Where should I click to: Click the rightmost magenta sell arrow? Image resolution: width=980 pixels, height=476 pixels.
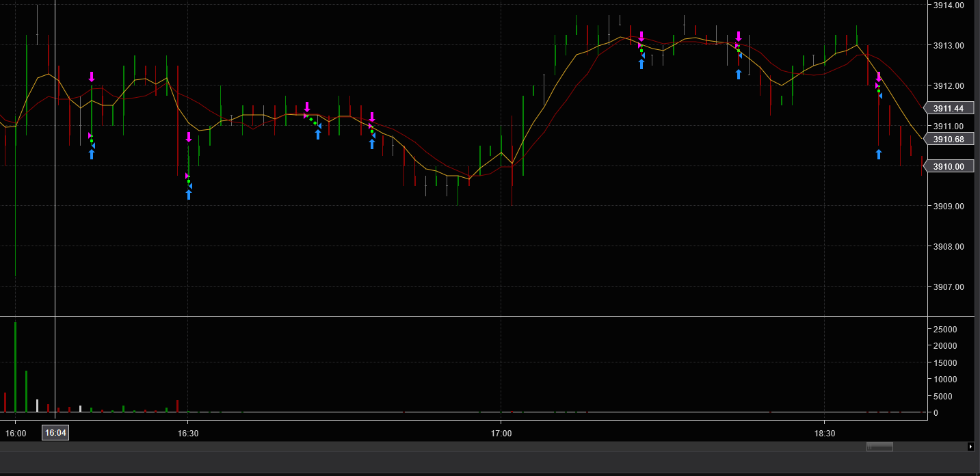879,77
